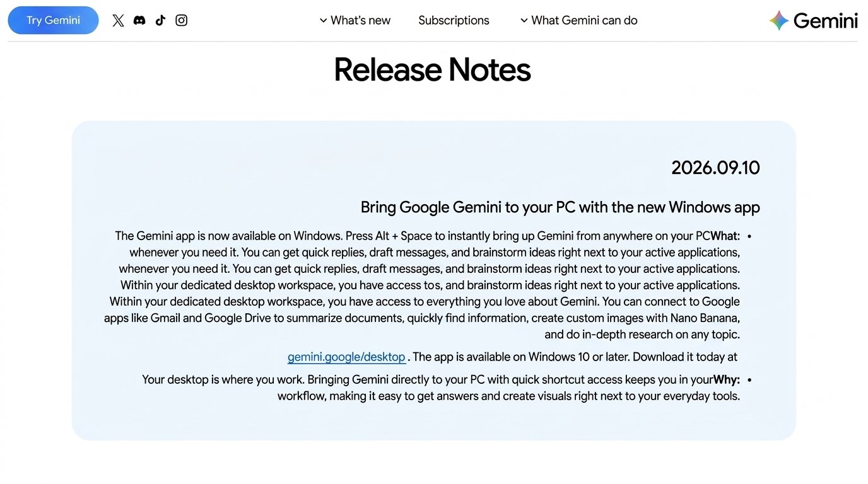This screenshot has width=868, height=484.
Task: Open the TikTok social icon
Action: tap(160, 20)
